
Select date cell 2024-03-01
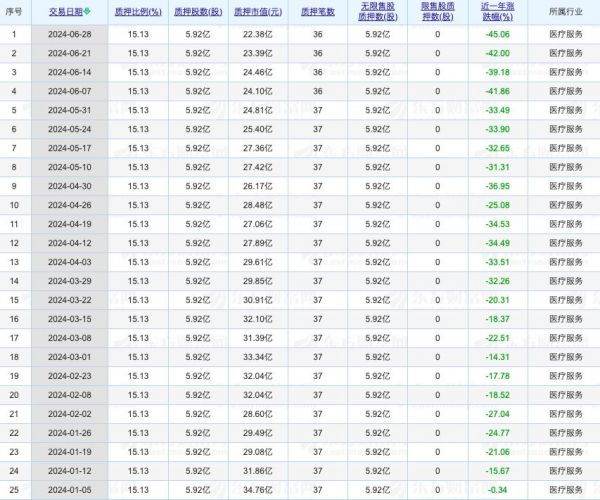pos(70,357)
